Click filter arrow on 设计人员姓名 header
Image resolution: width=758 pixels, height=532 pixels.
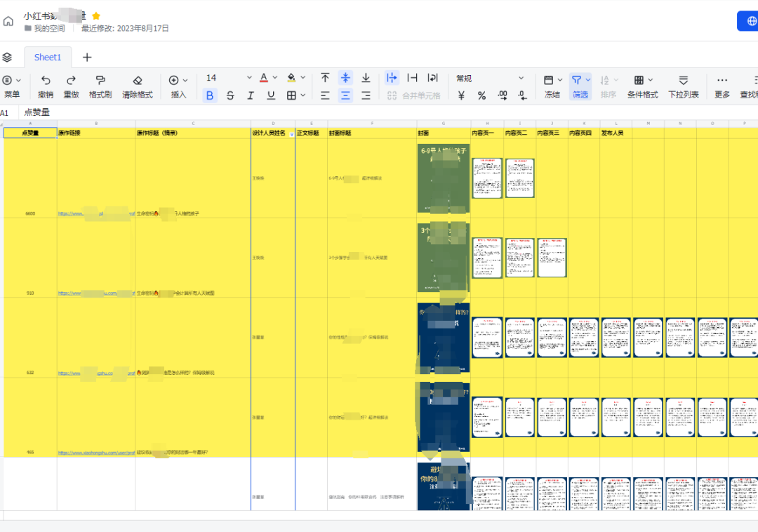point(291,134)
